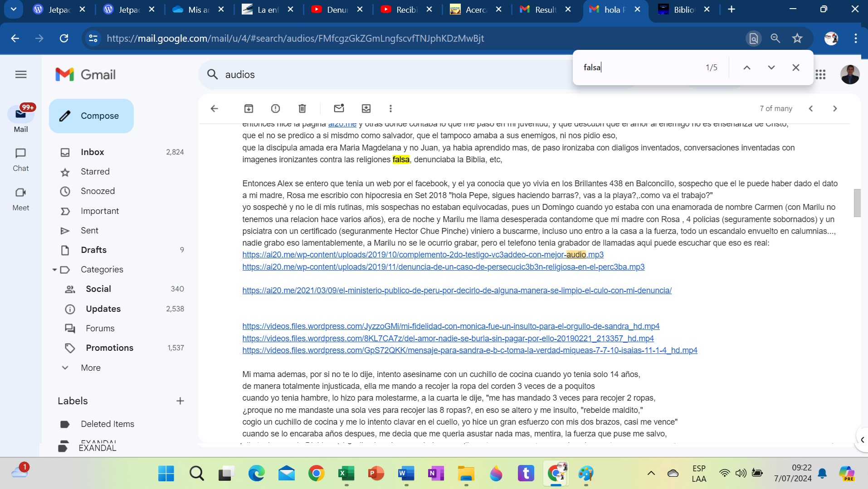868x489 pixels.
Task: Open the Drafts folder
Action: (93, 250)
